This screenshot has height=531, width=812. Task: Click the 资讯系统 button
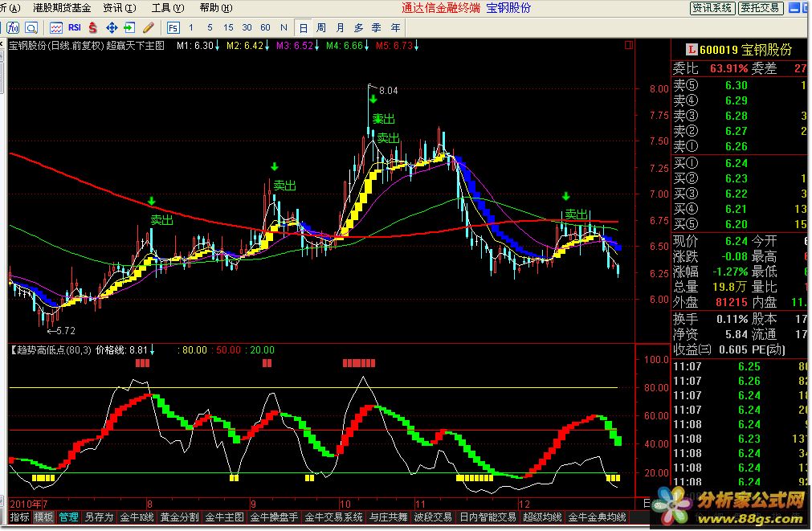[712, 8]
